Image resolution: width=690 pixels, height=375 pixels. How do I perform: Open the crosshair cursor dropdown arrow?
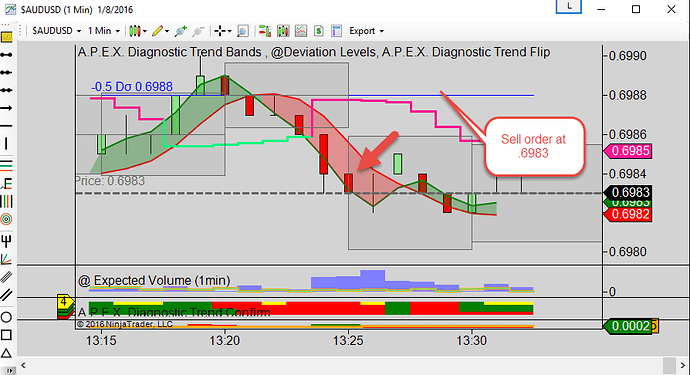point(229,31)
